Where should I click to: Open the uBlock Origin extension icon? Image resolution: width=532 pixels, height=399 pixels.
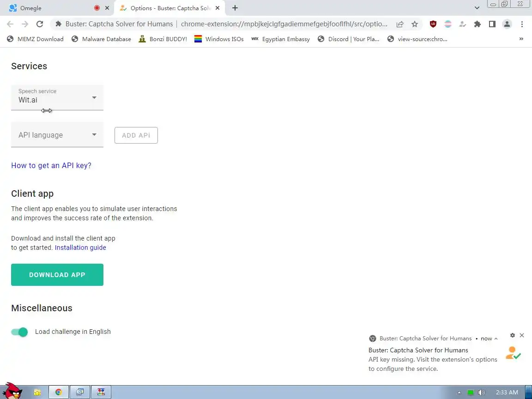coord(433,24)
